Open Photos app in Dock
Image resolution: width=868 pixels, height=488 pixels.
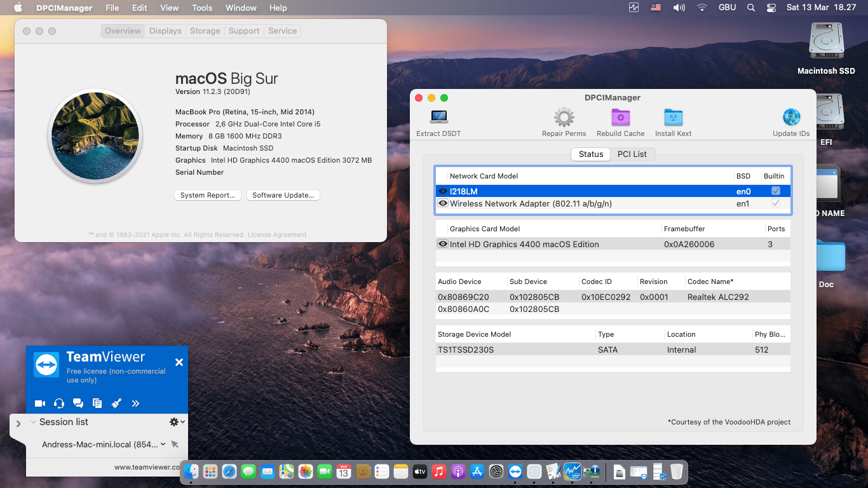306,471
